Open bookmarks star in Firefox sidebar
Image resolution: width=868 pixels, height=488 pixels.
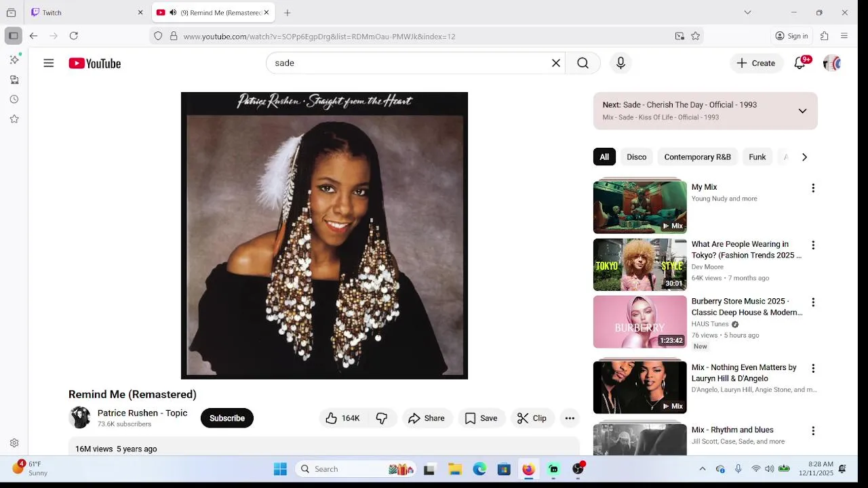coord(14,119)
